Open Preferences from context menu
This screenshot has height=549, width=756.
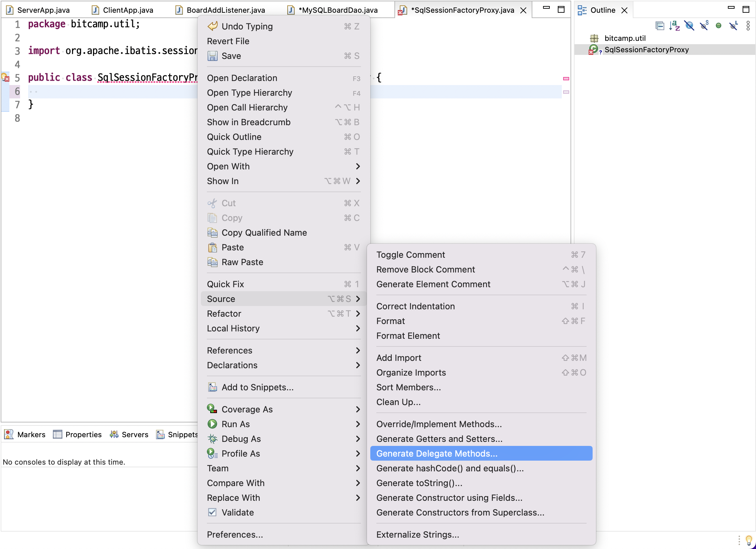[235, 535]
